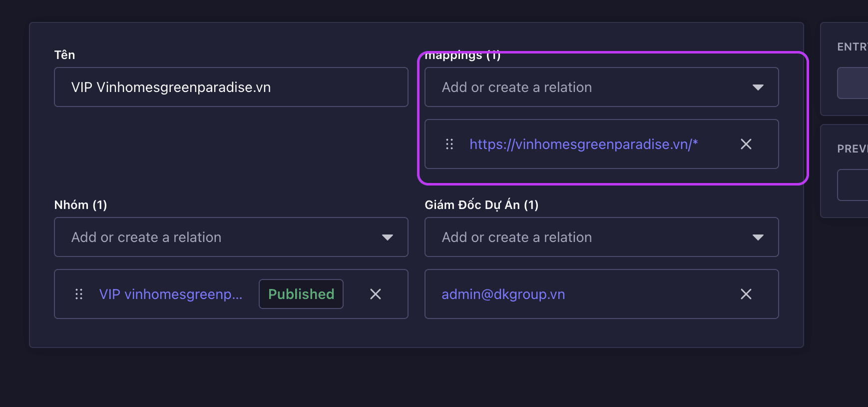
Task: Expand the Giám Đốc Dự Án dropdown arrow
Action: point(758,237)
